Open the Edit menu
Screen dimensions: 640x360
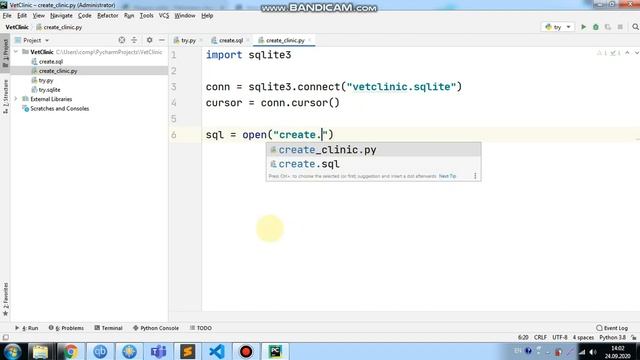[22, 16]
